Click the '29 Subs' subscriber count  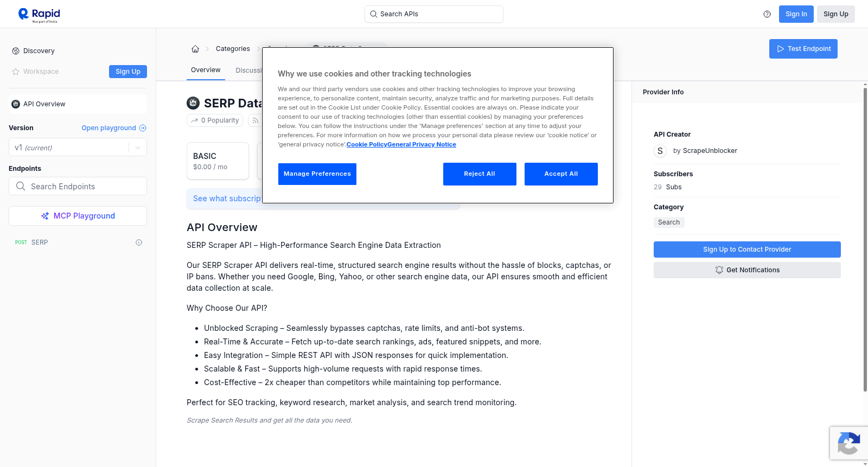668,187
